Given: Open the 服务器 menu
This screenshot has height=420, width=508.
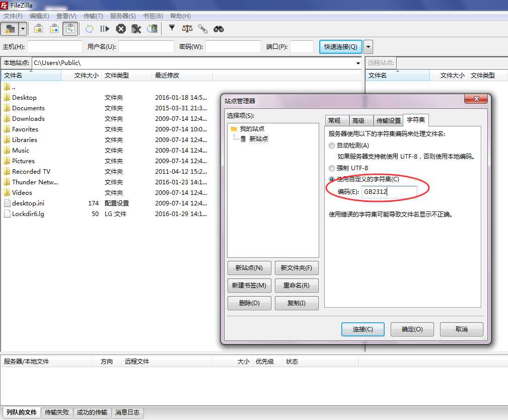Looking at the screenshot, I should (x=123, y=16).
